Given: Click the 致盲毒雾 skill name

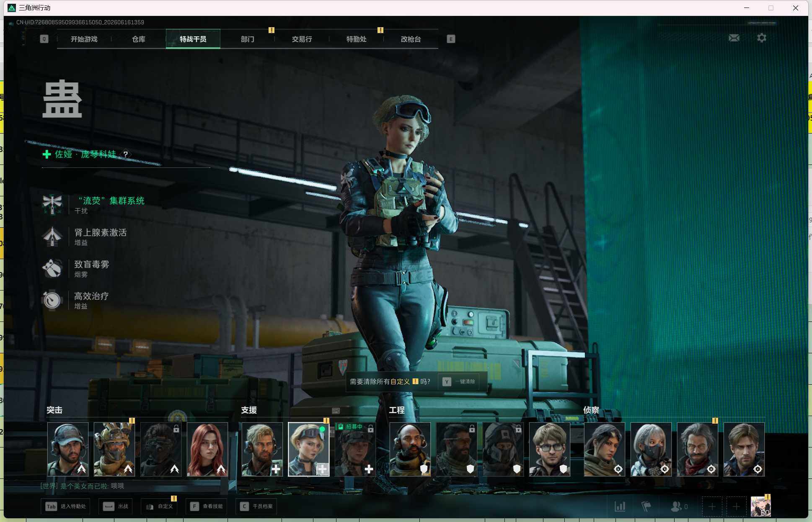Looking at the screenshot, I should click(92, 264).
